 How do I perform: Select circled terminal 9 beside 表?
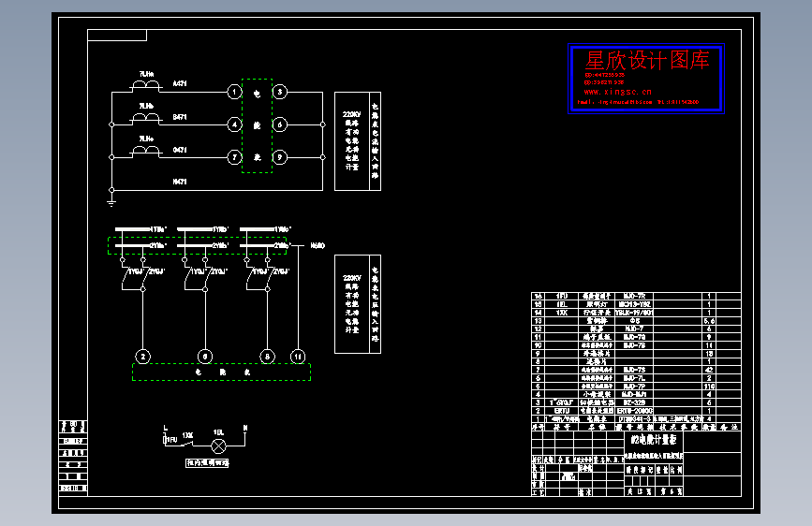[x=280, y=157]
